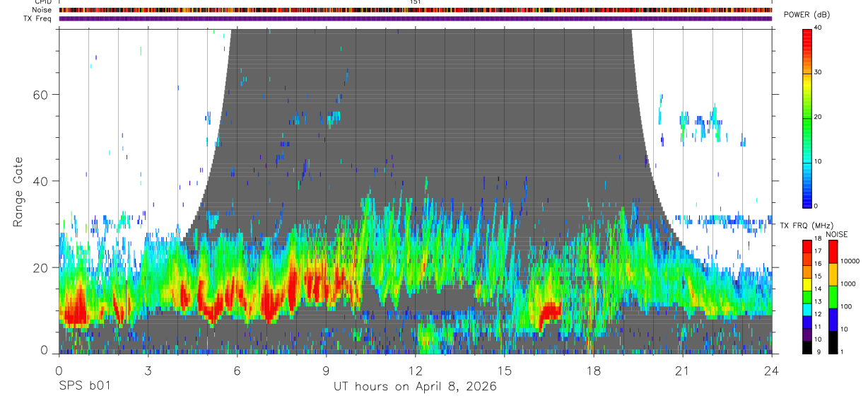868x401 pixels.
Task: Click the Noise strip at top
Action: [416, 10]
